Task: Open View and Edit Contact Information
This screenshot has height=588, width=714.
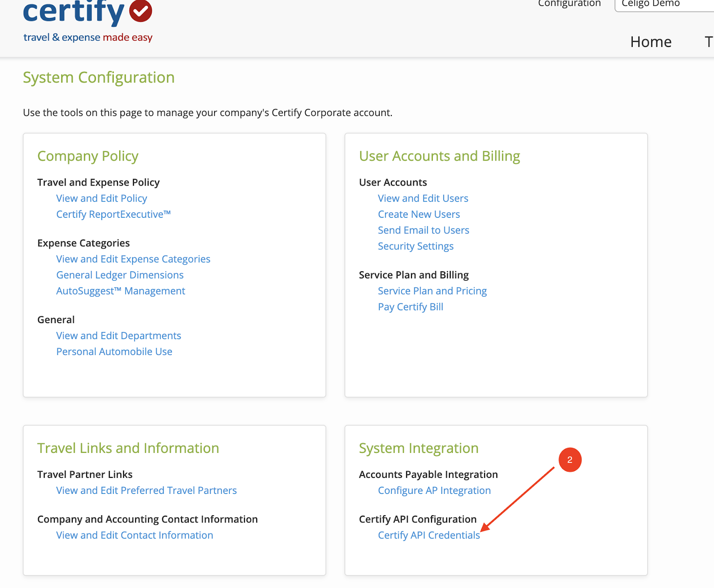Action: (x=135, y=535)
